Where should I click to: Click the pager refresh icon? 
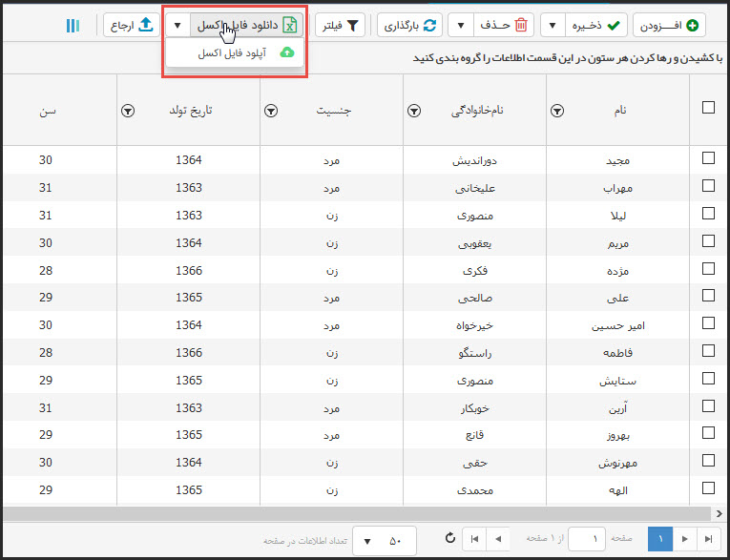449,539
